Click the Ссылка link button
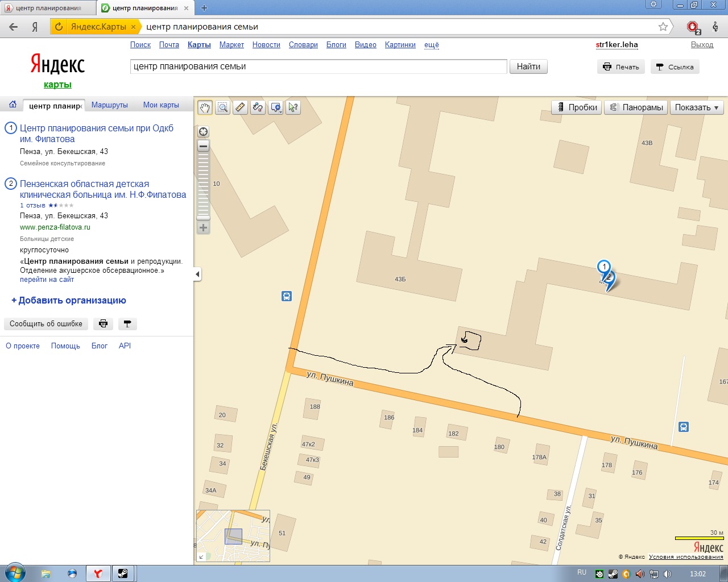This screenshot has width=728, height=582. tap(675, 67)
